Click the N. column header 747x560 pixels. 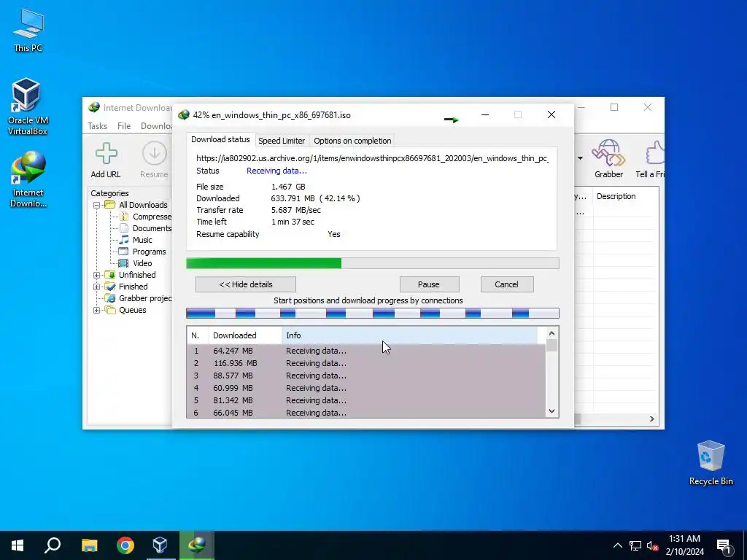coord(198,335)
